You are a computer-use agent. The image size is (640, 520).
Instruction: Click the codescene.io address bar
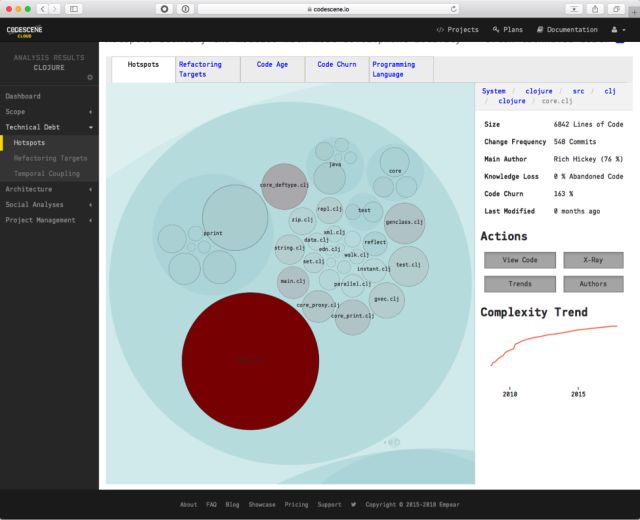tap(328, 9)
